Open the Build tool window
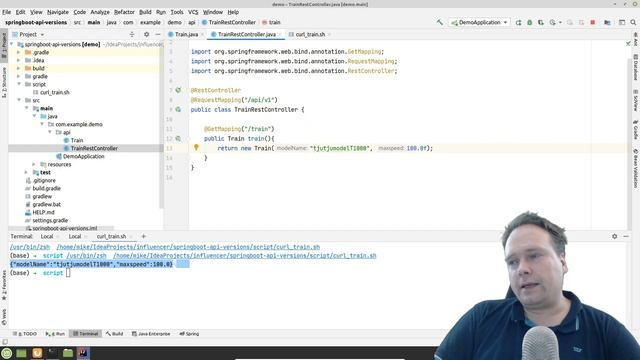Screen dimensions: 640x360 (115, 333)
